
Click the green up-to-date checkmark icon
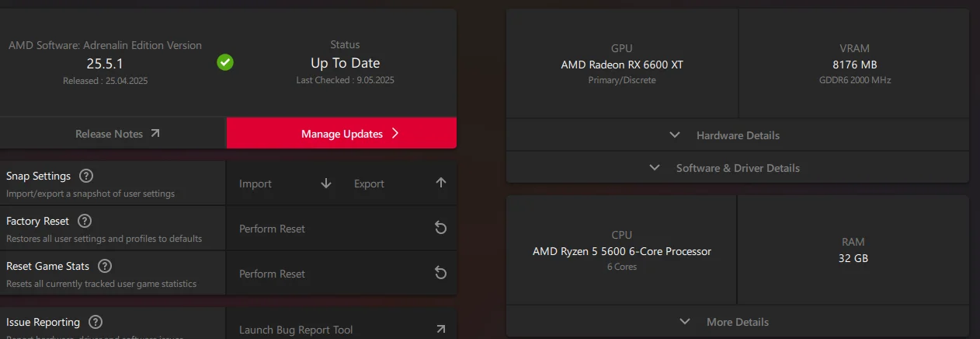(225, 62)
